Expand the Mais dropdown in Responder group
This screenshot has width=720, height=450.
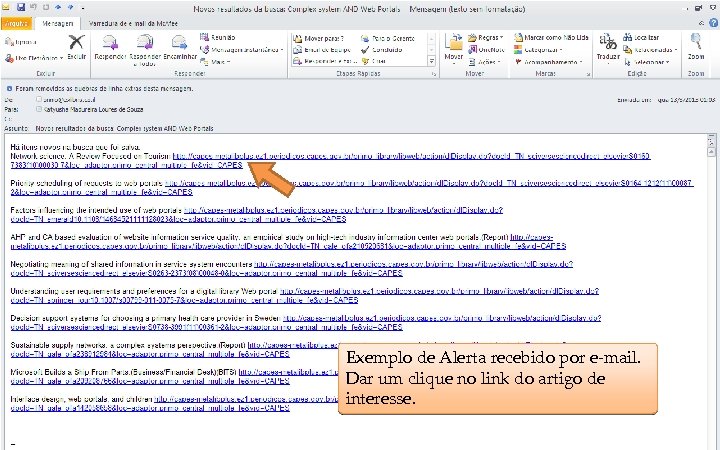[215, 62]
